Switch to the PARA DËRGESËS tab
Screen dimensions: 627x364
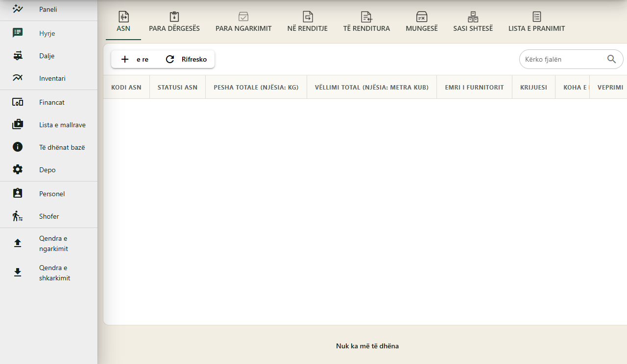coord(174,23)
